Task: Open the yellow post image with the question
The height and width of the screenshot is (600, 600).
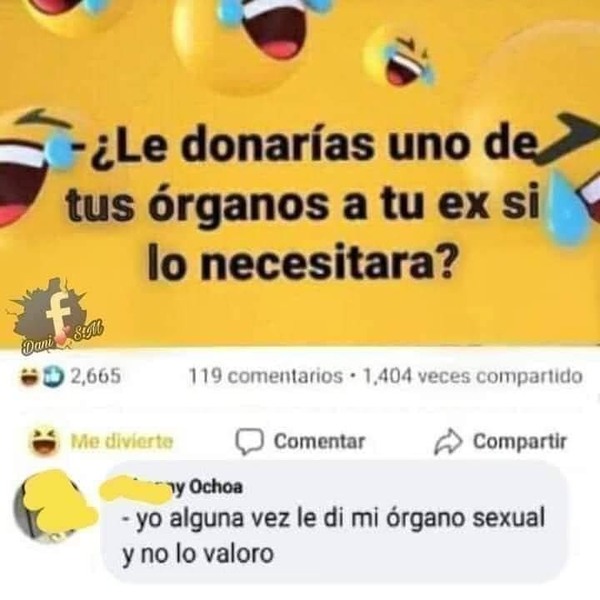Action: (300, 173)
